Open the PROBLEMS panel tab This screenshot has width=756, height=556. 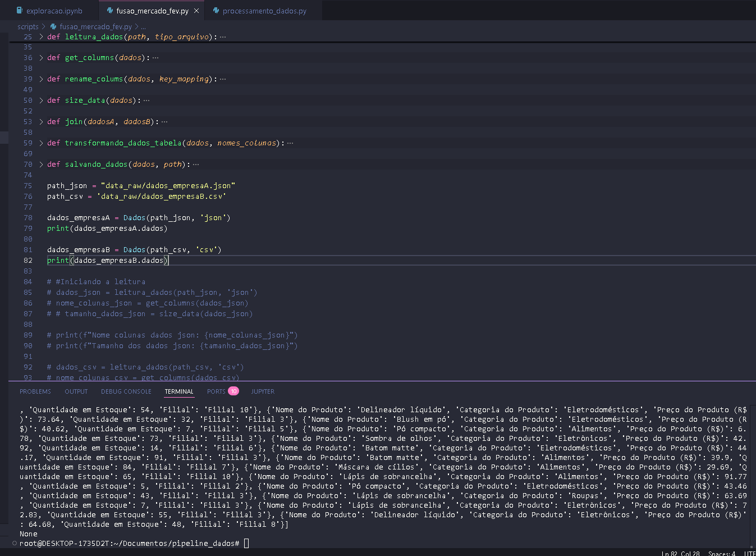(35, 391)
